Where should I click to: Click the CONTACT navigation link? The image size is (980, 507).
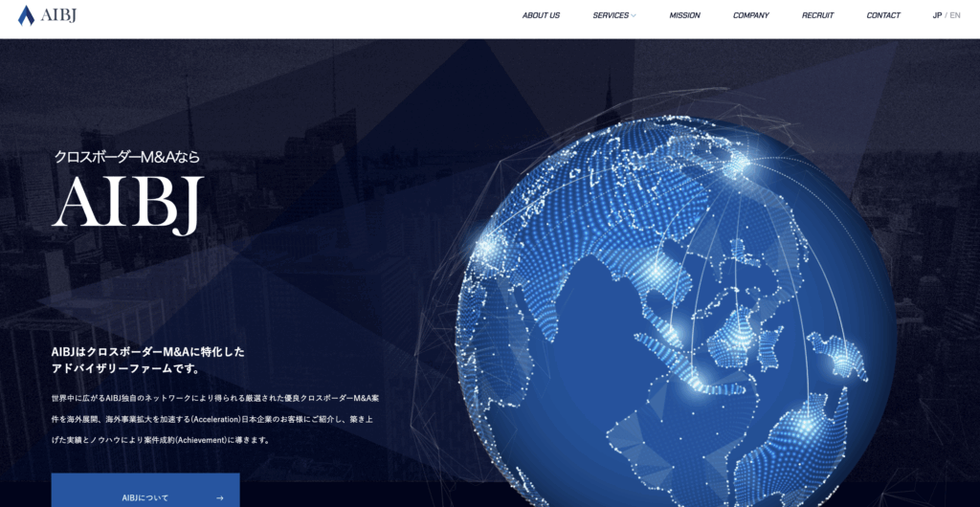click(883, 15)
